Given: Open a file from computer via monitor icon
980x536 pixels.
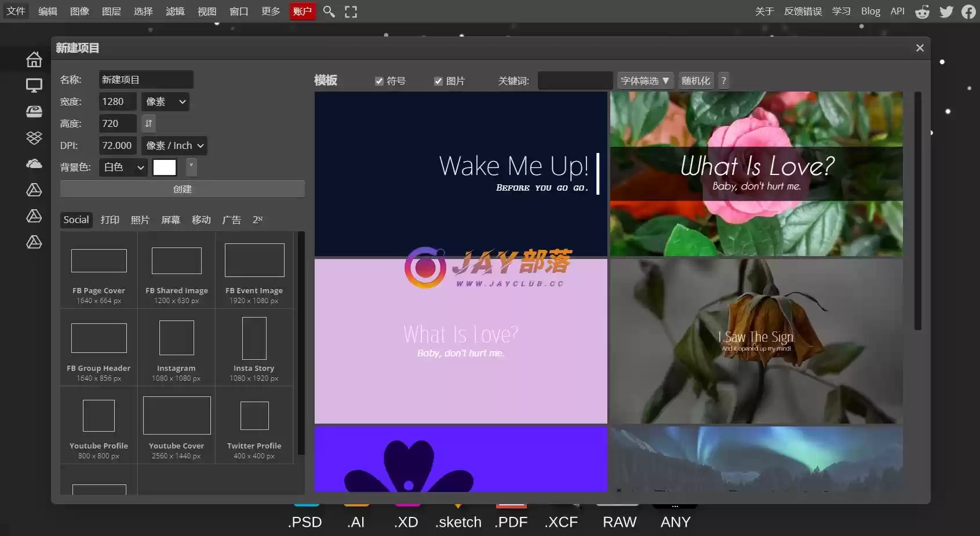Looking at the screenshot, I should (x=34, y=85).
